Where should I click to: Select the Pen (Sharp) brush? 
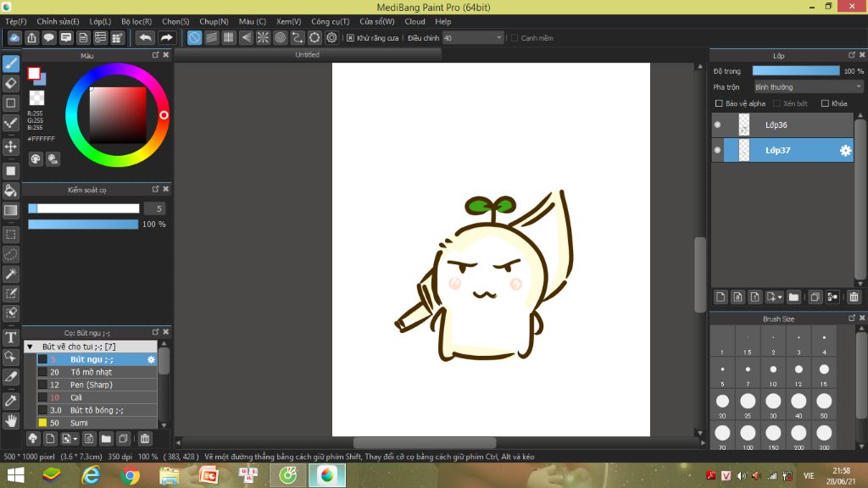coord(97,385)
